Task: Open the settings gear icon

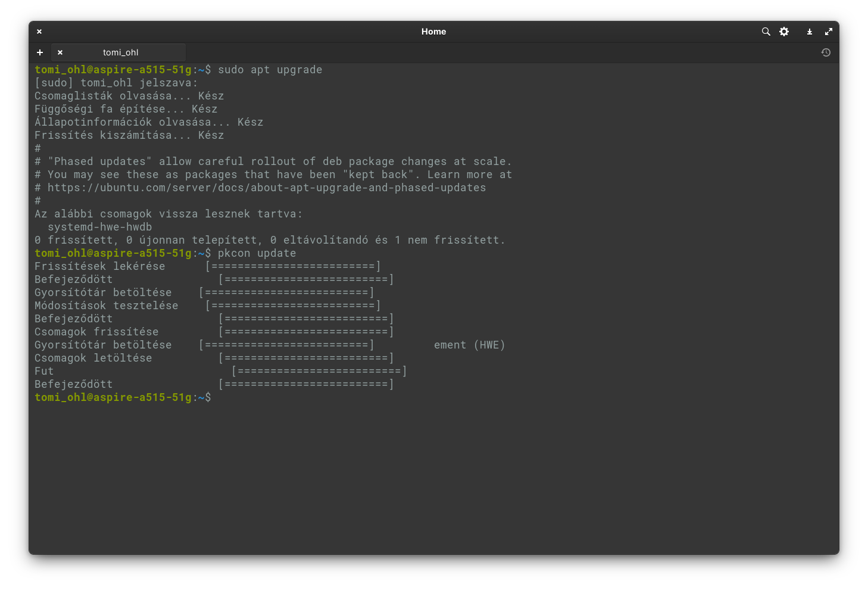Action: pyautogui.click(x=784, y=32)
